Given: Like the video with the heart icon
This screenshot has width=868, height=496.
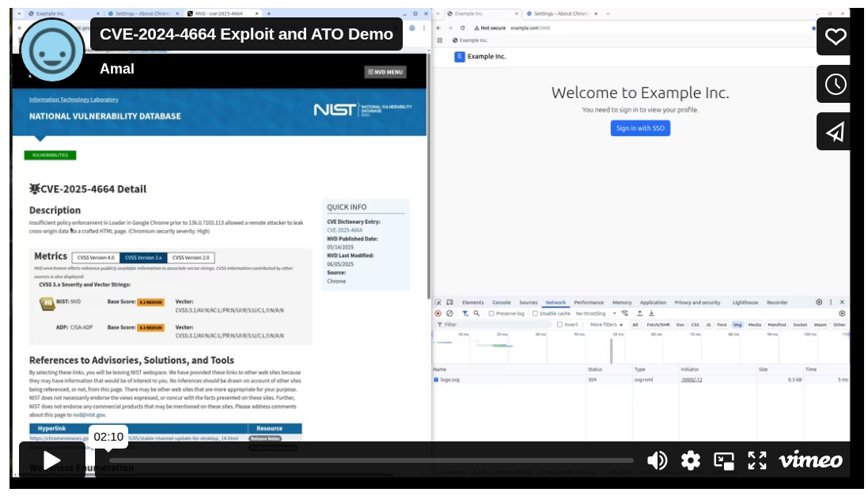Looking at the screenshot, I should click(835, 36).
